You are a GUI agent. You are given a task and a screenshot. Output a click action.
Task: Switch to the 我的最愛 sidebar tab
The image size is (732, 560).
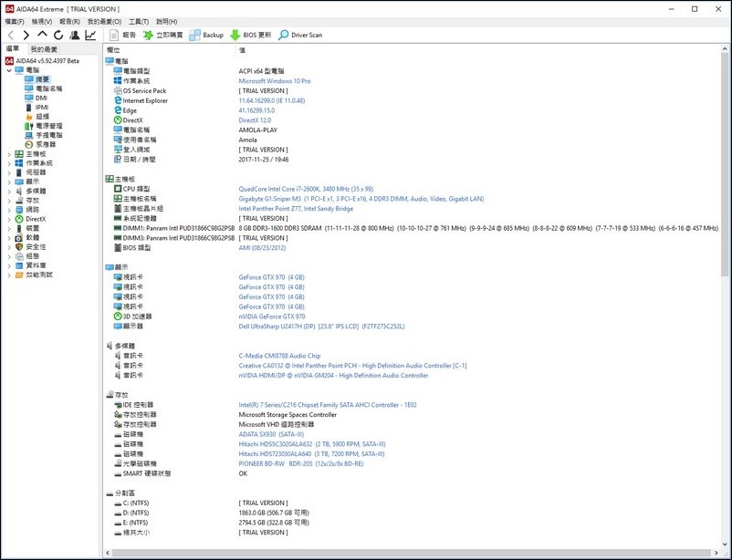click(x=44, y=49)
